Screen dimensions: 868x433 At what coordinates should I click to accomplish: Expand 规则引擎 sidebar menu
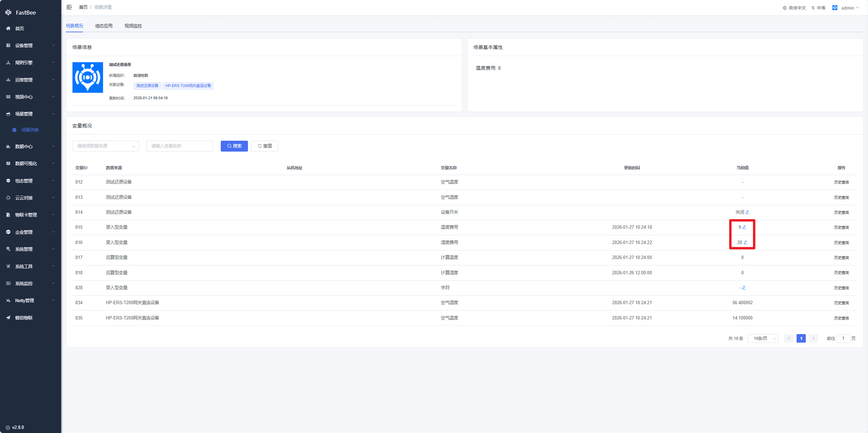pos(31,63)
